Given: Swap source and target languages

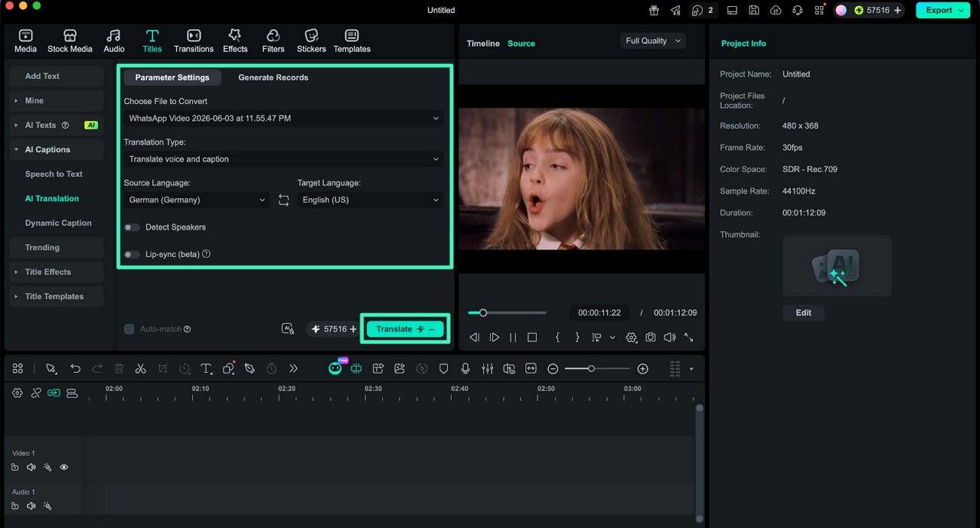Looking at the screenshot, I should (283, 200).
